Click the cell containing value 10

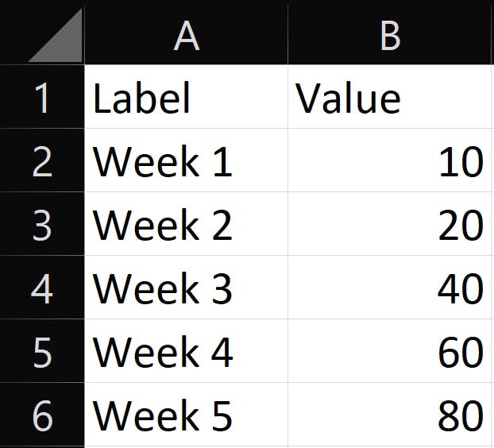(390, 161)
